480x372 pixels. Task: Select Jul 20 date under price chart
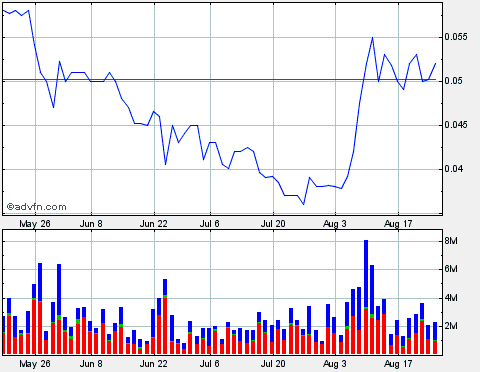pos(273,224)
